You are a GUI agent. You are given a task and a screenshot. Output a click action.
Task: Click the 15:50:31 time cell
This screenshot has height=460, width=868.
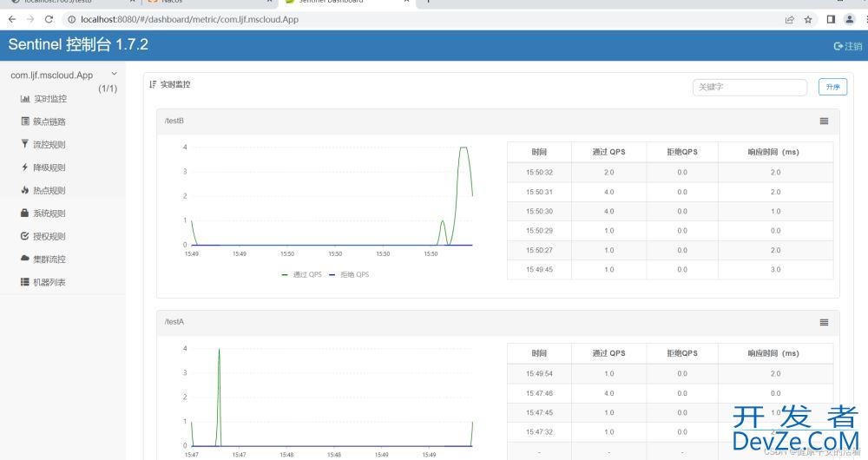[539, 192]
